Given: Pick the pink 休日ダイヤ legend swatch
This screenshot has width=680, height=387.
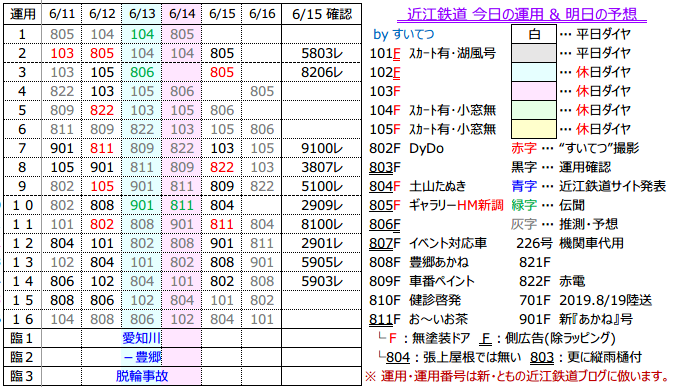Looking at the screenshot, I should [534, 91].
